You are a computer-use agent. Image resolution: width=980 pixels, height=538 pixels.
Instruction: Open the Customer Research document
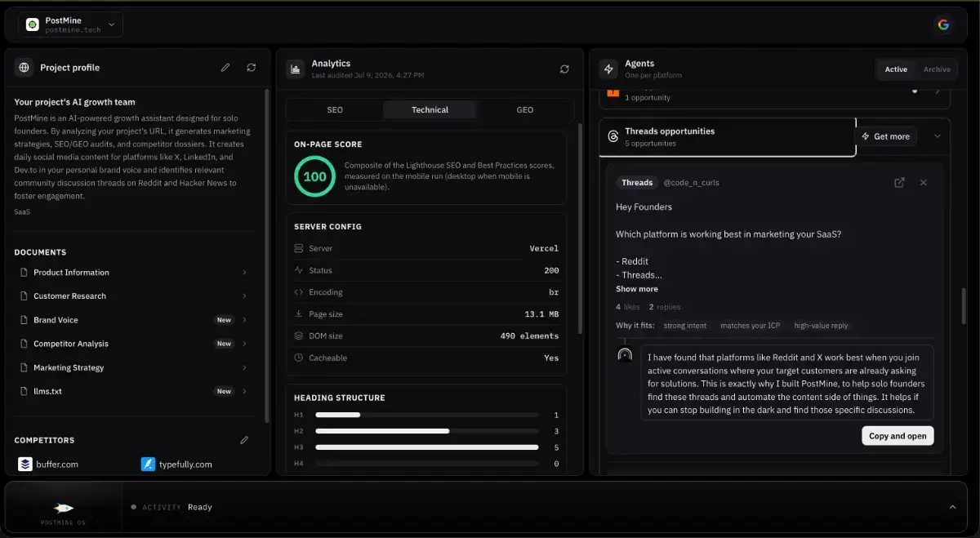132,296
